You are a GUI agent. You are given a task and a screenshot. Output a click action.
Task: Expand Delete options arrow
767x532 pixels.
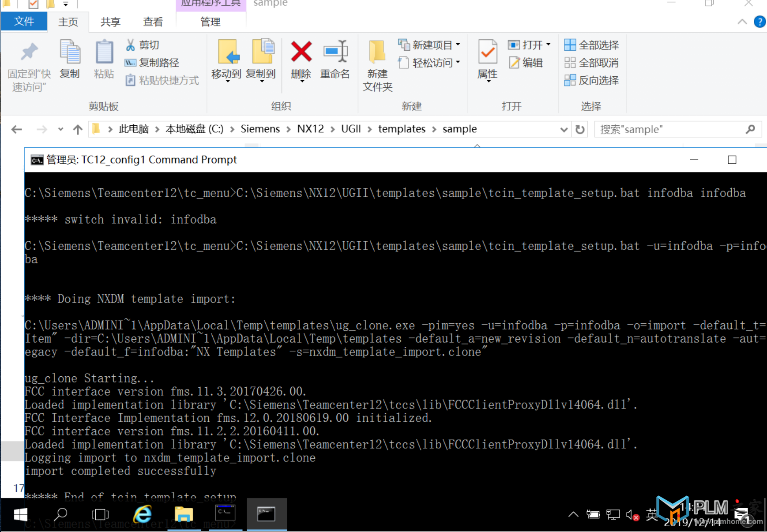click(302, 82)
